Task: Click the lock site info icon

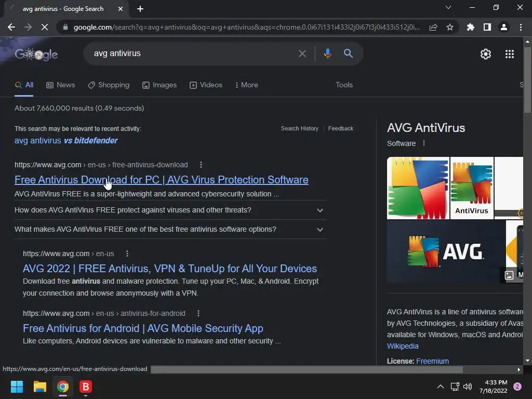Action: 65,27
